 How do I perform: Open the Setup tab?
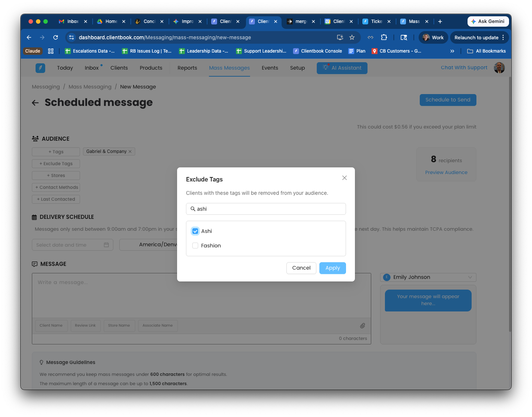pyautogui.click(x=297, y=68)
